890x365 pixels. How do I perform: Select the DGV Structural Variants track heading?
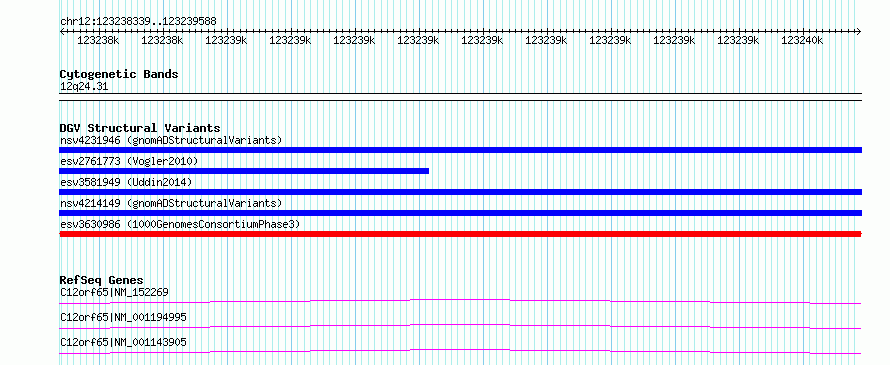pos(140,128)
